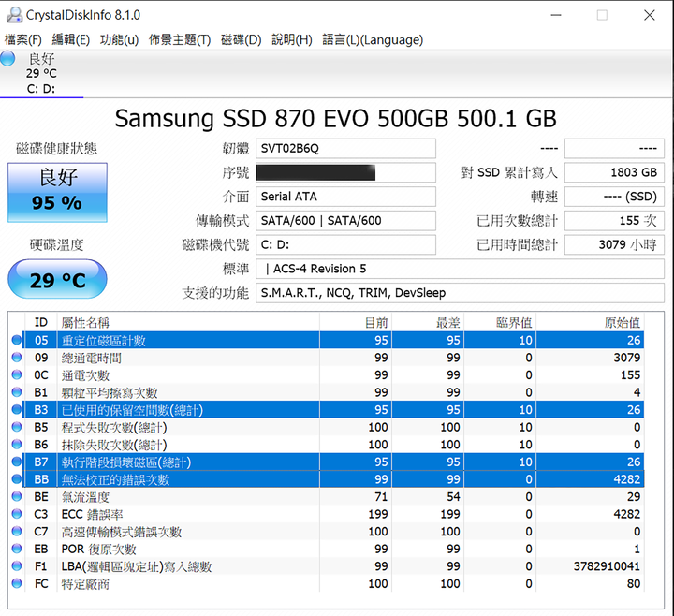Click the drive letter field C: D:
This screenshot has height=616, width=674.
[x=345, y=244]
